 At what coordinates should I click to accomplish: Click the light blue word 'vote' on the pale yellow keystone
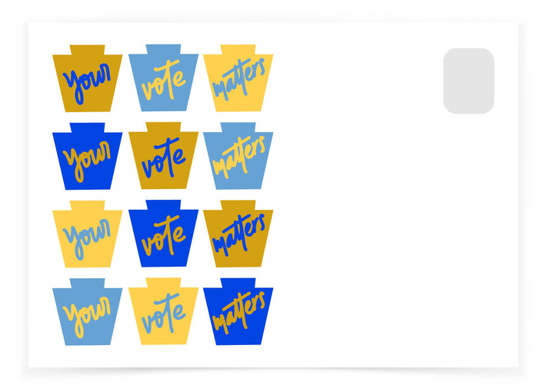[163, 314]
